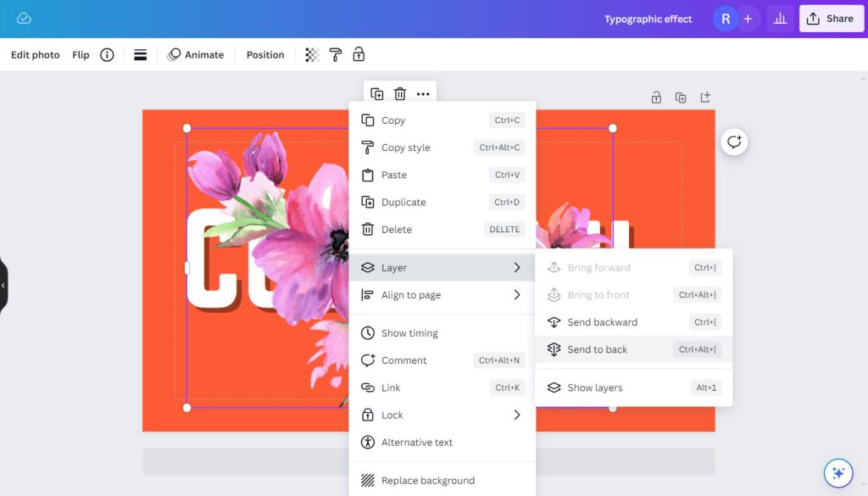Expand the Align to page submenu

pyautogui.click(x=442, y=295)
